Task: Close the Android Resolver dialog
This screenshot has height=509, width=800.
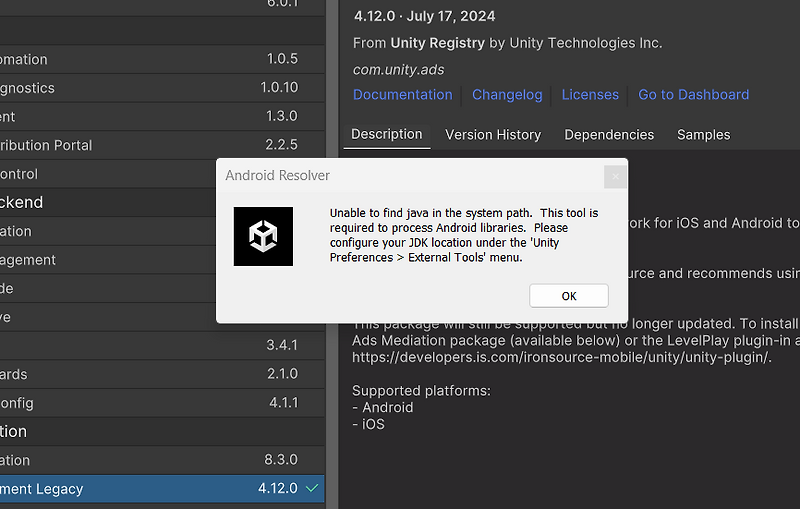Action: (x=615, y=176)
